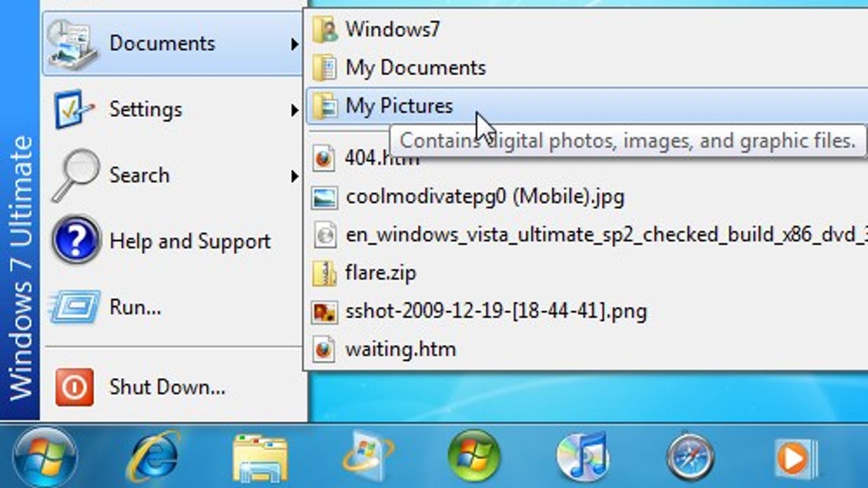This screenshot has width=868, height=488.
Task: Click the My Pictures folder icon
Action: pyautogui.click(x=325, y=106)
